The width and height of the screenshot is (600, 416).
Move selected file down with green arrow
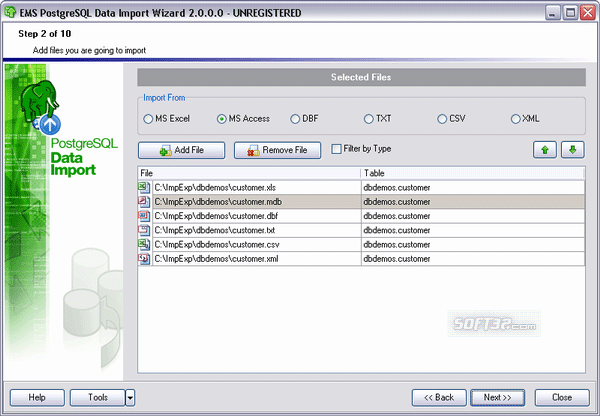[x=572, y=150]
